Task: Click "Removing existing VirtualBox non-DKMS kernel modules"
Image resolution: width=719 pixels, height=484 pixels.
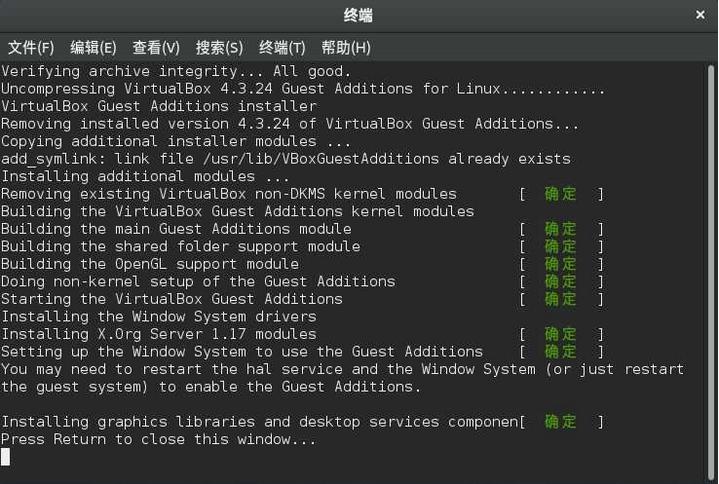Action: coord(229,194)
